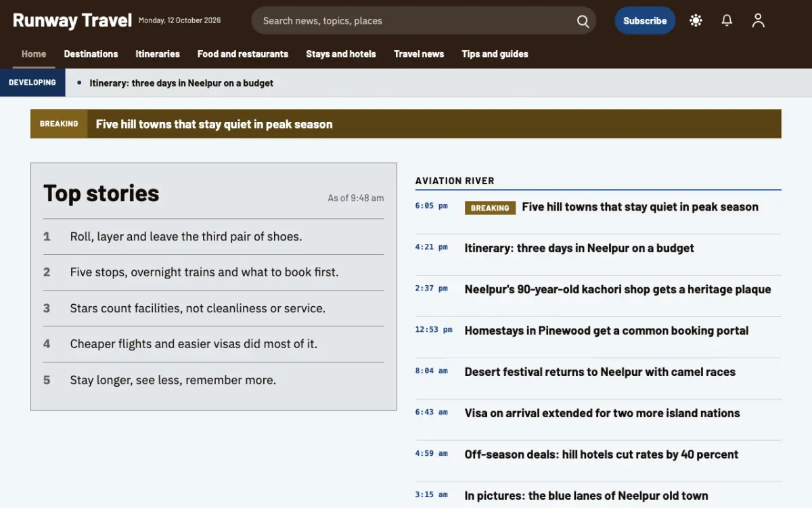
Task: Open the Itineraries nav item
Action: click(x=158, y=54)
